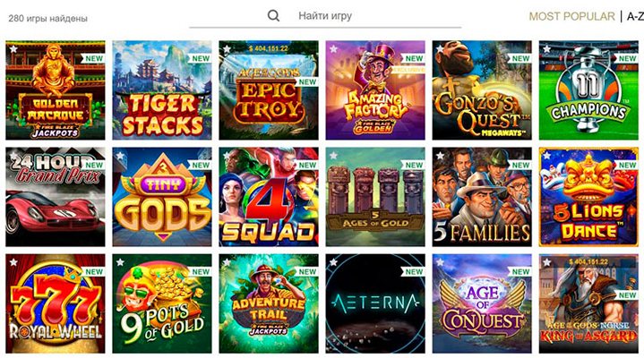Click star icon on Tiny Gods

[120, 156]
